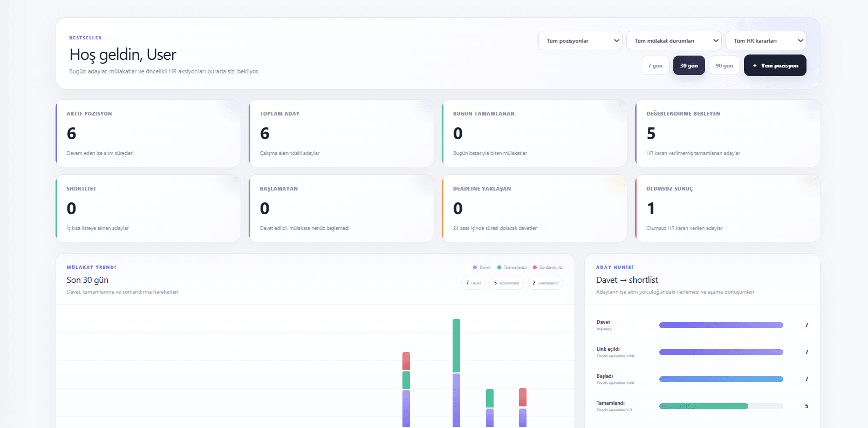The height and width of the screenshot is (428, 868).
Task: Open the Aktif Pozisyon stat card
Action: point(148,133)
